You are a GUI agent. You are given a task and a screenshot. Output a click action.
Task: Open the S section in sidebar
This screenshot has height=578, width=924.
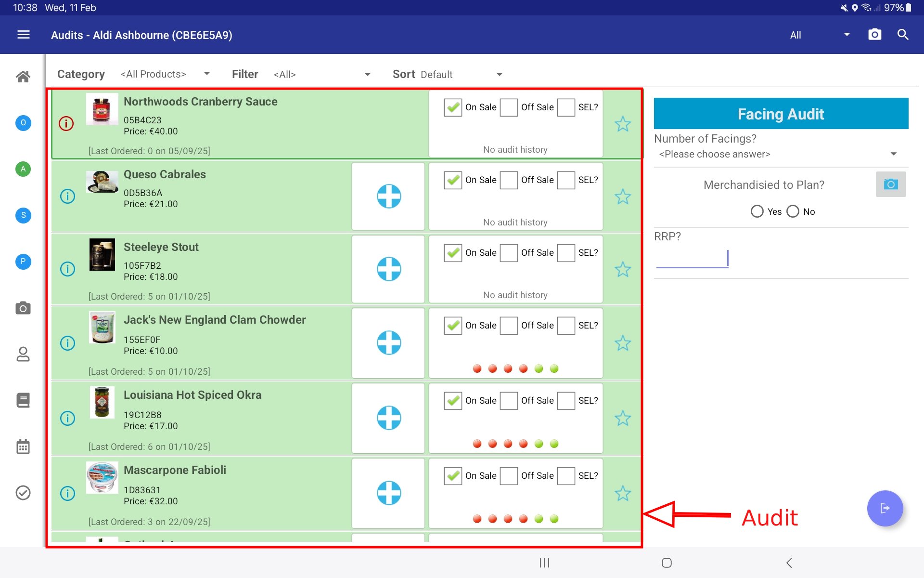[23, 215]
